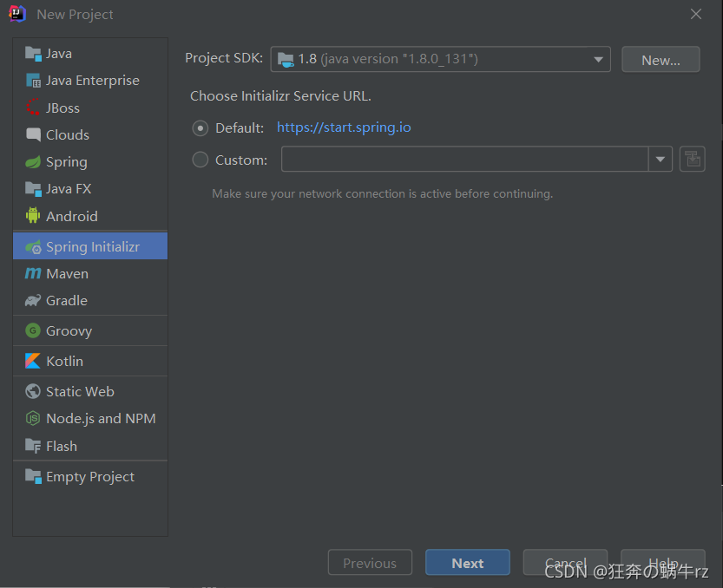Click the Next button
Screen dimensions: 723x588
[468, 563]
